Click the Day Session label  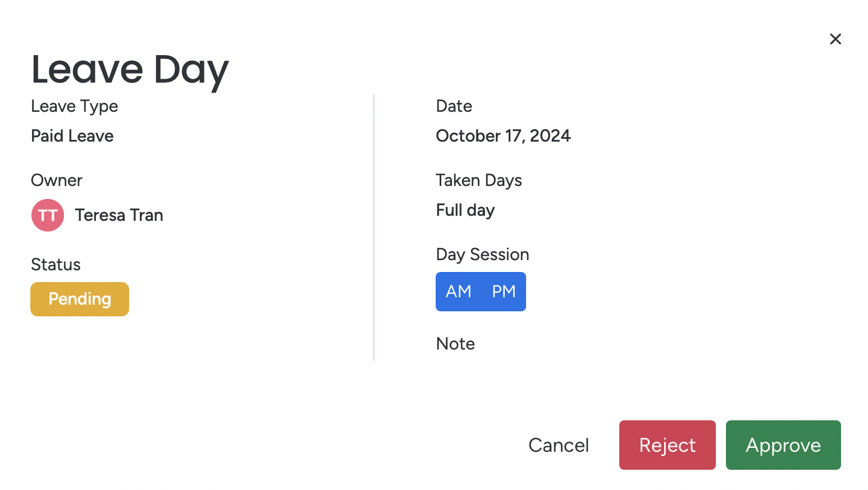click(x=482, y=255)
